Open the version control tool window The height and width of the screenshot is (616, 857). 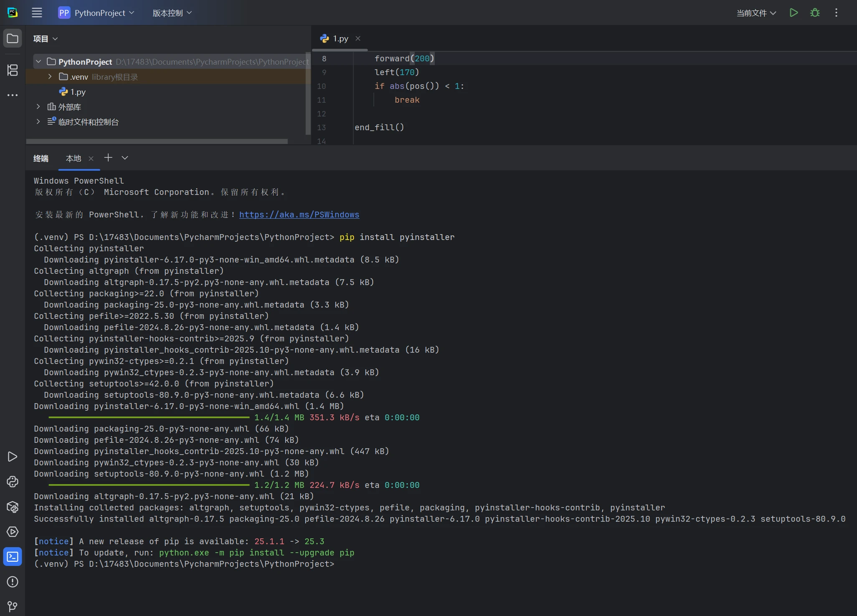coord(13,606)
